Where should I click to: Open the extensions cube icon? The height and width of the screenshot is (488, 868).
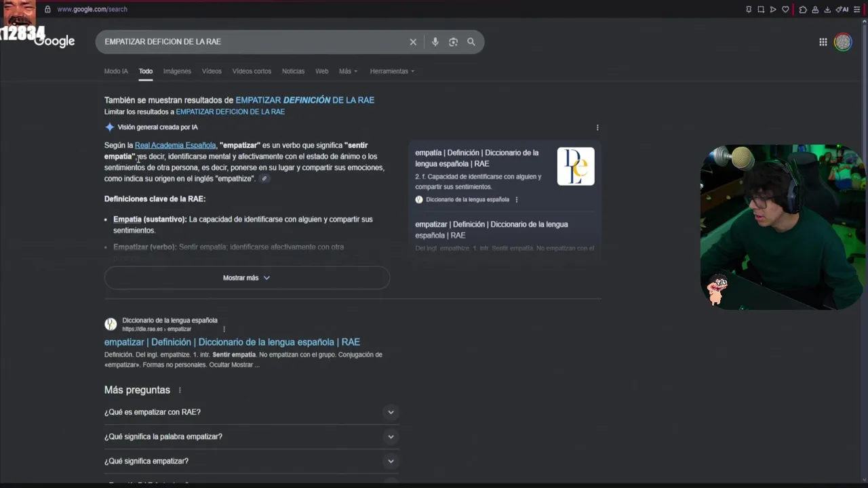(x=803, y=9)
